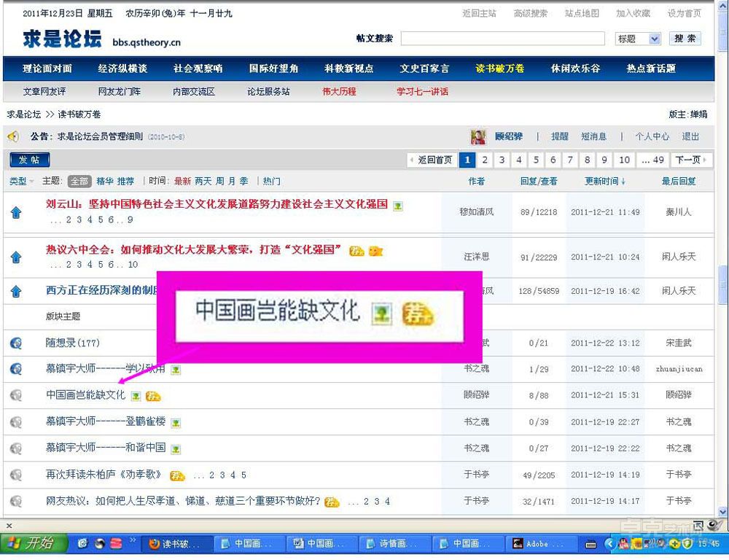Screen dimensions: 729x560
Task: Click image icon next to 和谐中国 thread
Action: [x=175, y=449]
